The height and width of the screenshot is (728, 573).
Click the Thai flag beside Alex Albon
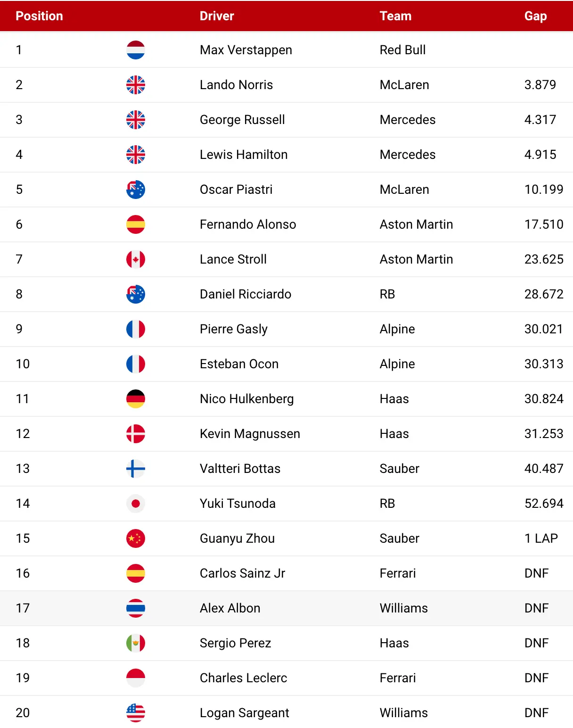coord(136,608)
